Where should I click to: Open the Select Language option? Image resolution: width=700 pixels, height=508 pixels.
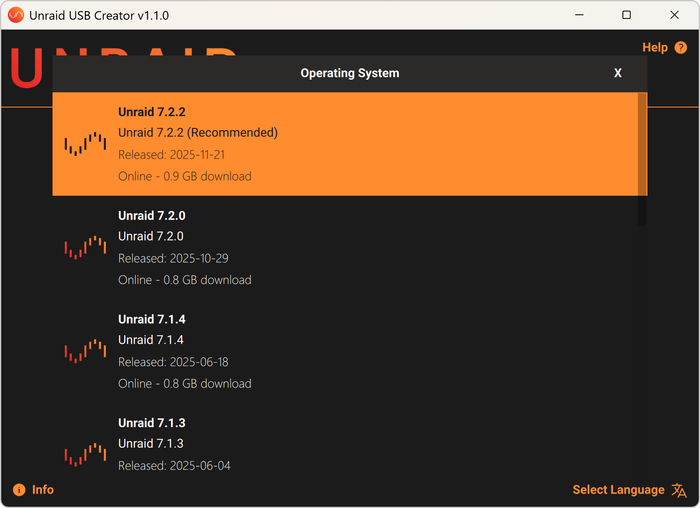(618, 490)
